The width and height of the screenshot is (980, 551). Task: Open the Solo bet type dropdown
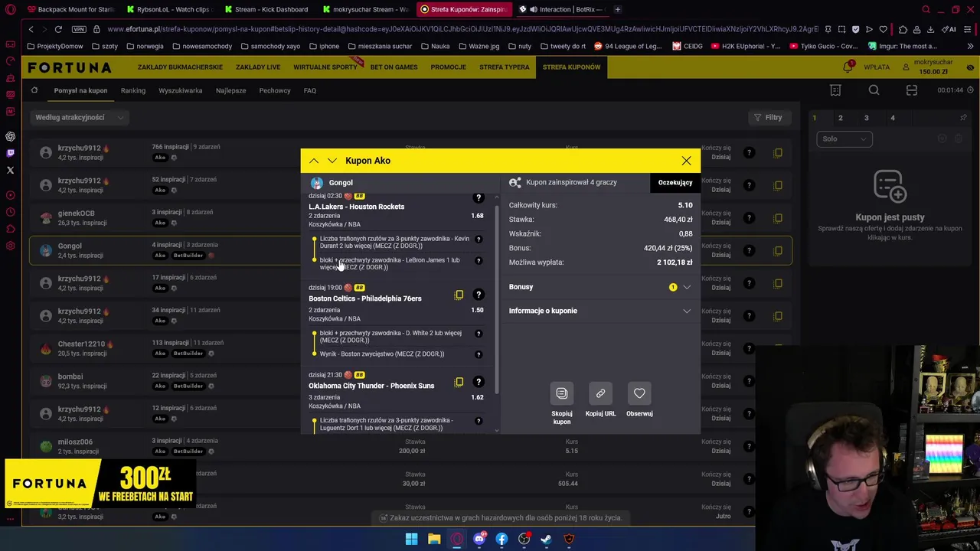[x=844, y=139]
